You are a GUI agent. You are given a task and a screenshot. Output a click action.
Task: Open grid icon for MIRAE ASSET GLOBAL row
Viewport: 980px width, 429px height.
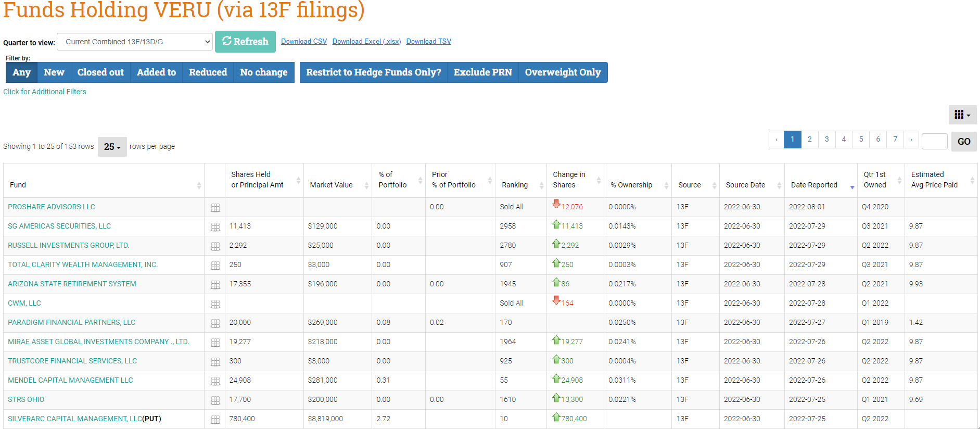(x=215, y=343)
